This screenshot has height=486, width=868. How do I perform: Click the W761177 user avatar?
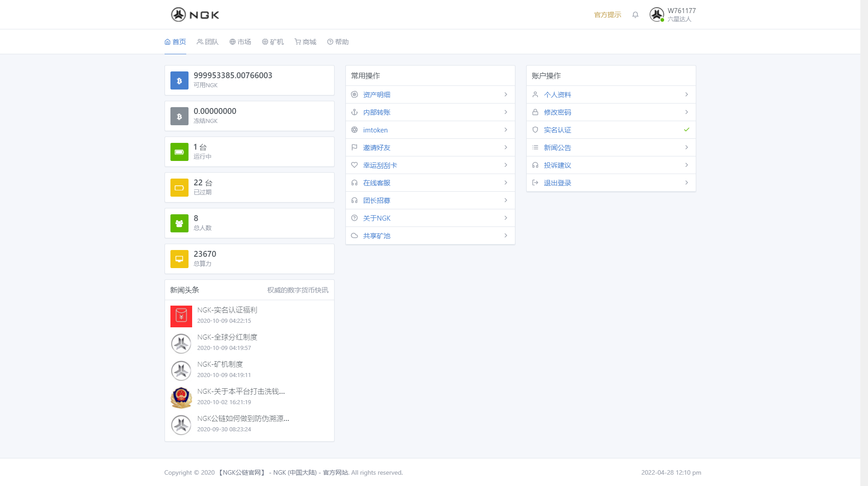coord(657,14)
